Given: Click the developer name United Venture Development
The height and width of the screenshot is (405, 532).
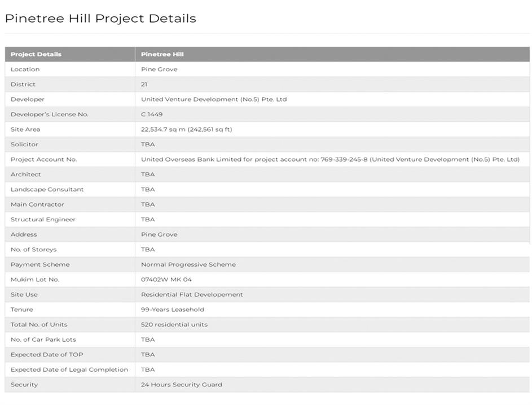Looking at the screenshot, I should (214, 99).
